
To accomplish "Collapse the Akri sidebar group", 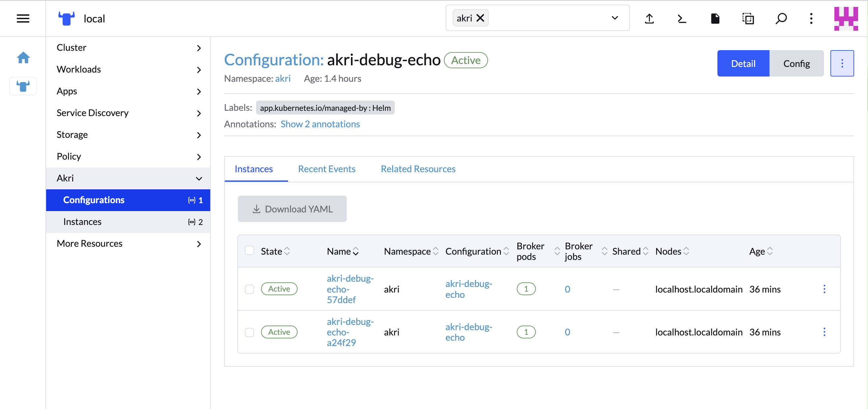I will pos(128,178).
